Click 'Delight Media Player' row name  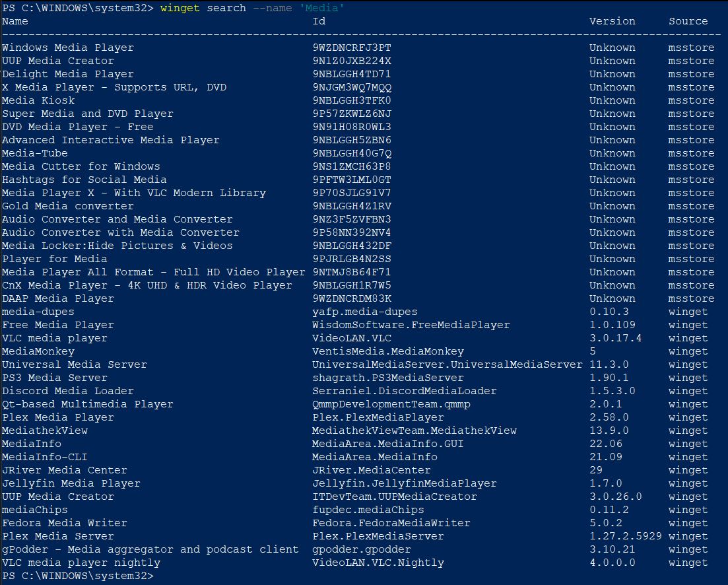68,75
